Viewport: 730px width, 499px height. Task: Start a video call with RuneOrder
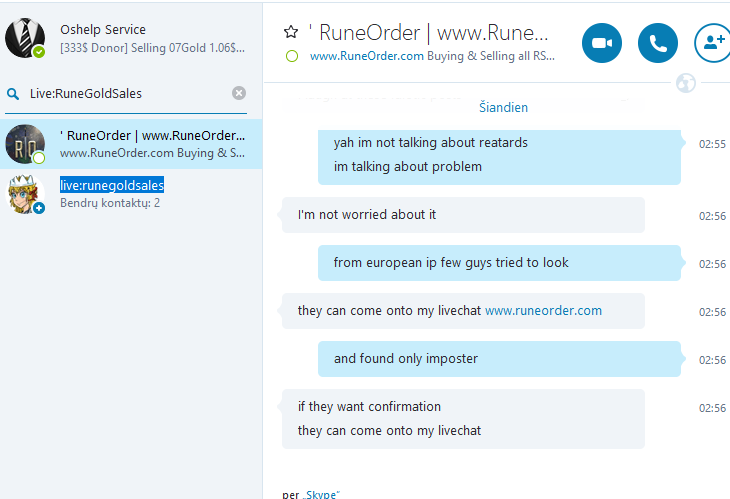click(602, 43)
